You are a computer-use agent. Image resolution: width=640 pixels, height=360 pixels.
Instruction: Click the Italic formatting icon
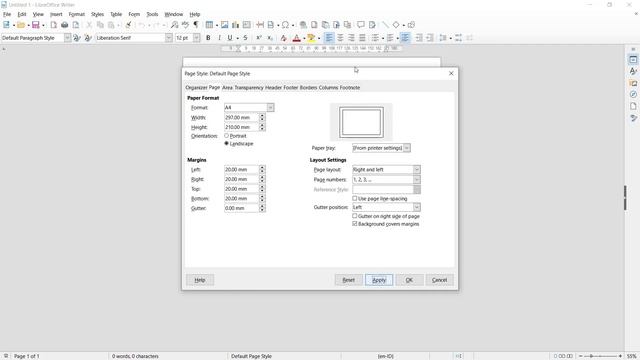[x=219, y=38]
